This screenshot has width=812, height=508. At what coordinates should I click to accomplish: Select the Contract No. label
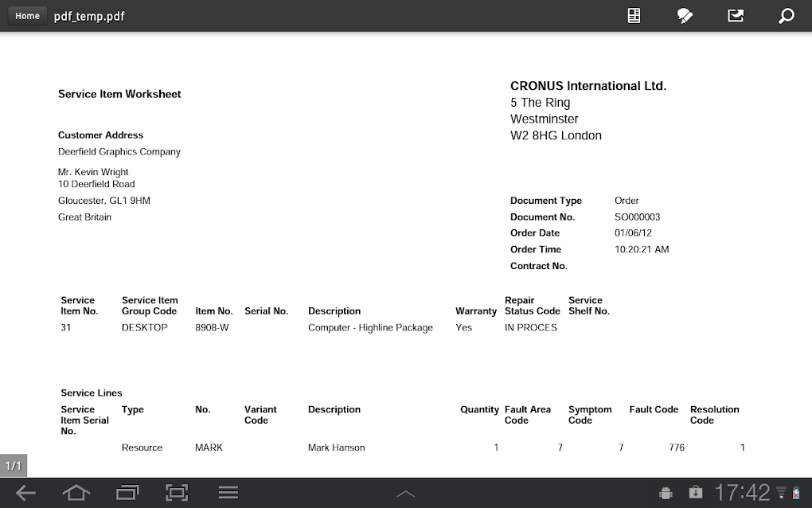[x=539, y=266]
